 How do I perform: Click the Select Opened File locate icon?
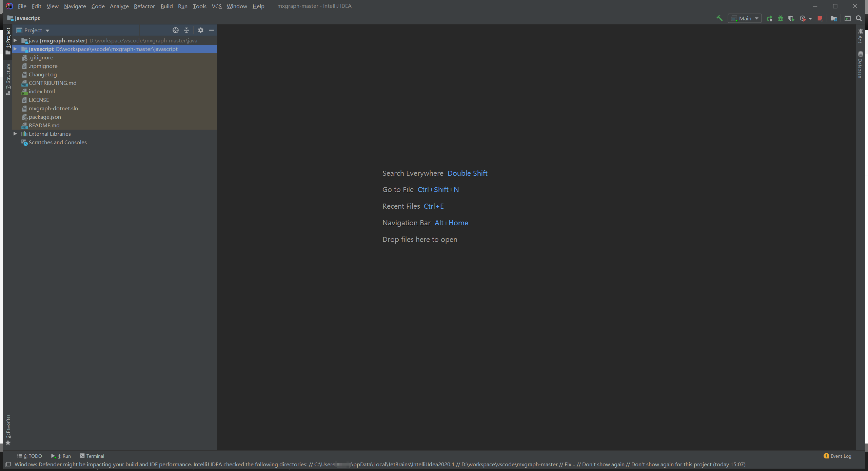click(175, 30)
